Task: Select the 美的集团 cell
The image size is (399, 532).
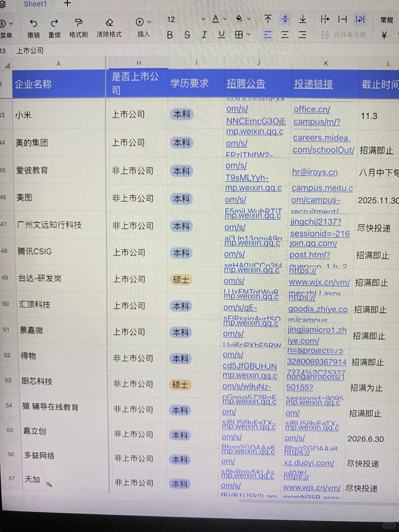Action: (59, 143)
